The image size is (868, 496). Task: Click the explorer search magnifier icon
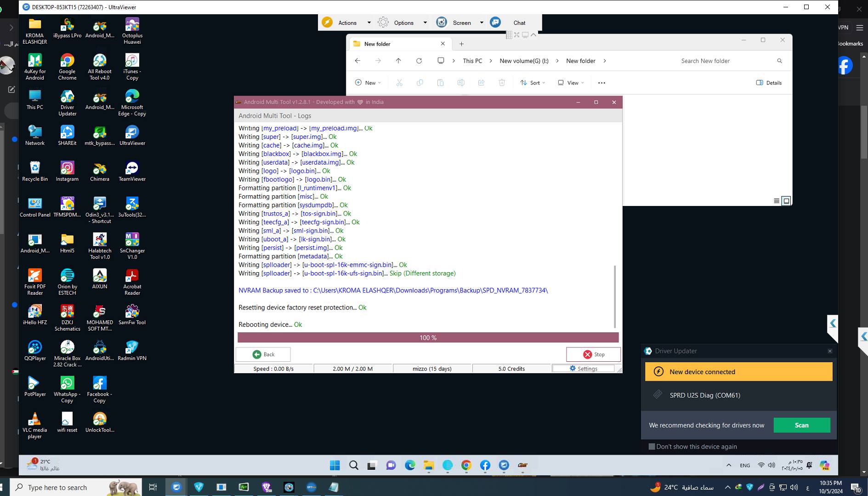click(x=779, y=61)
